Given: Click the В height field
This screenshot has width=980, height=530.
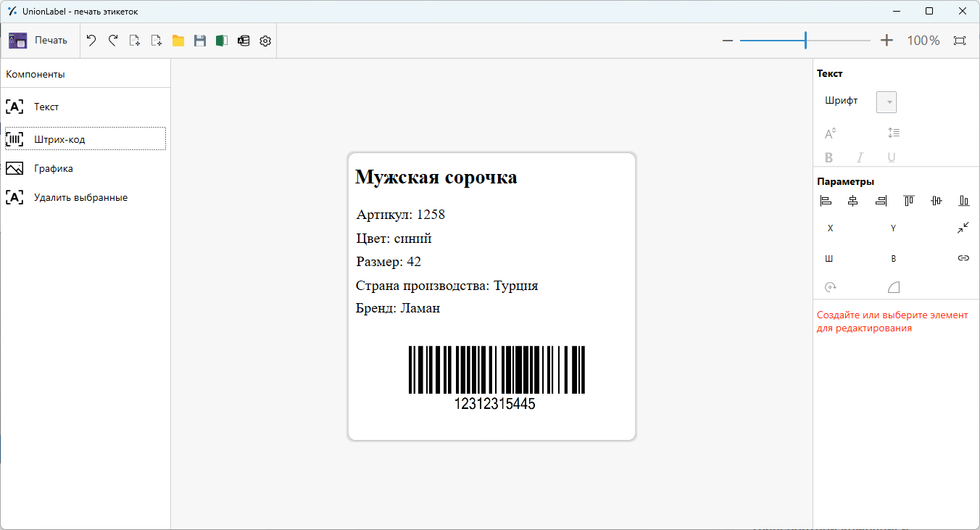Looking at the screenshot, I should pos(894,258).
